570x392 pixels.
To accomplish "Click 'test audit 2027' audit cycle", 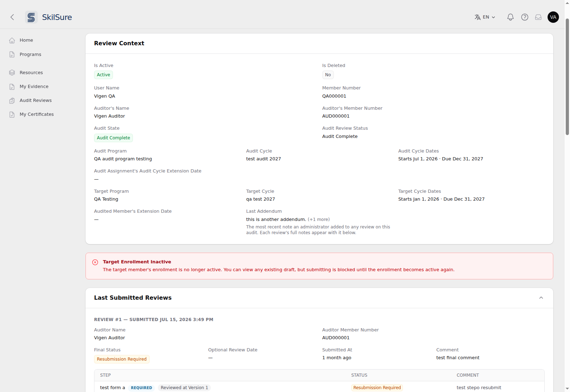I will tap(263, 159).
